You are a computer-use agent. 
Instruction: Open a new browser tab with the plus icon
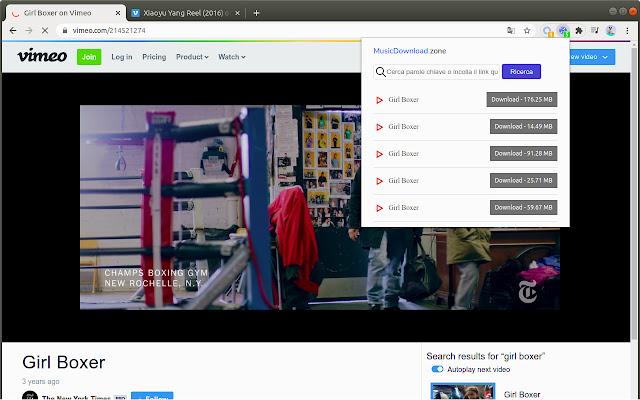(257, 13)
